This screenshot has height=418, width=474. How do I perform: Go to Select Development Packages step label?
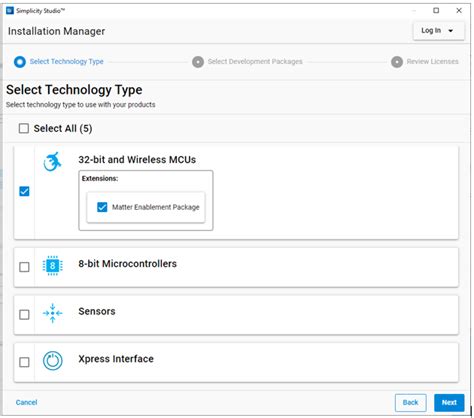(255, 62)
